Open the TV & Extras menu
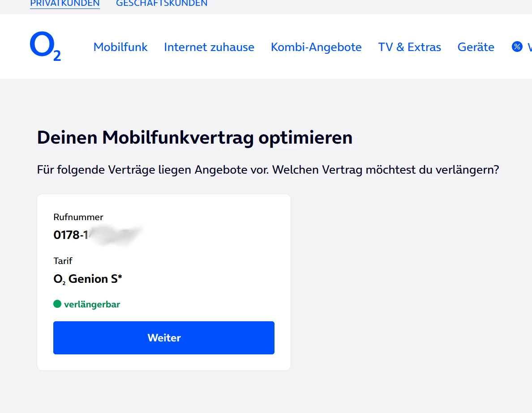 [409, 47]
